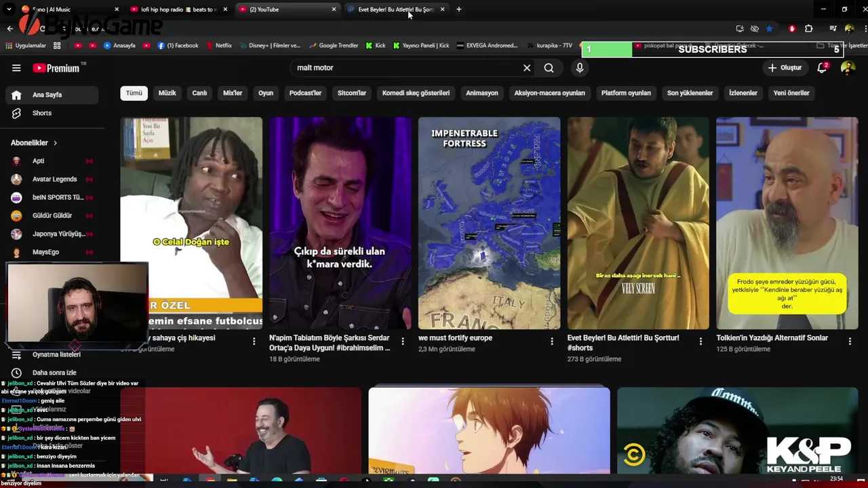The height and width of the screenshot is (488, 868).
Task: Open the Chrome profile avatar
Action: click(849, 28)
